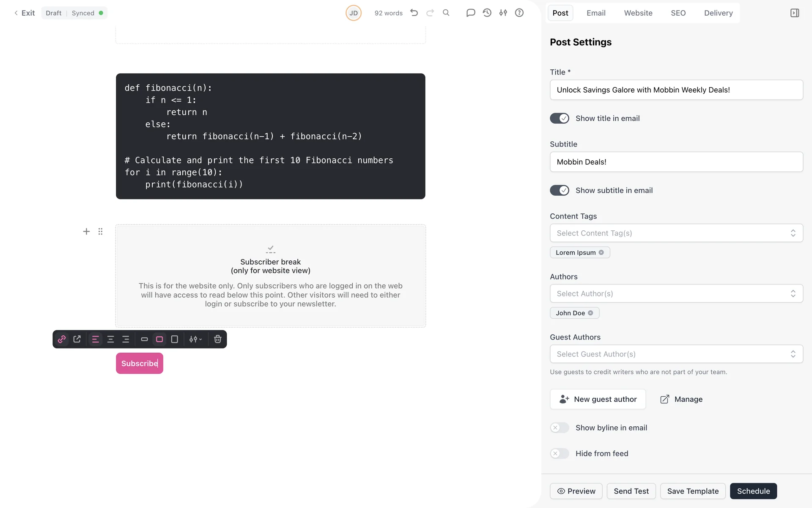Enable Show byline in email toggle

pos(559,428)
